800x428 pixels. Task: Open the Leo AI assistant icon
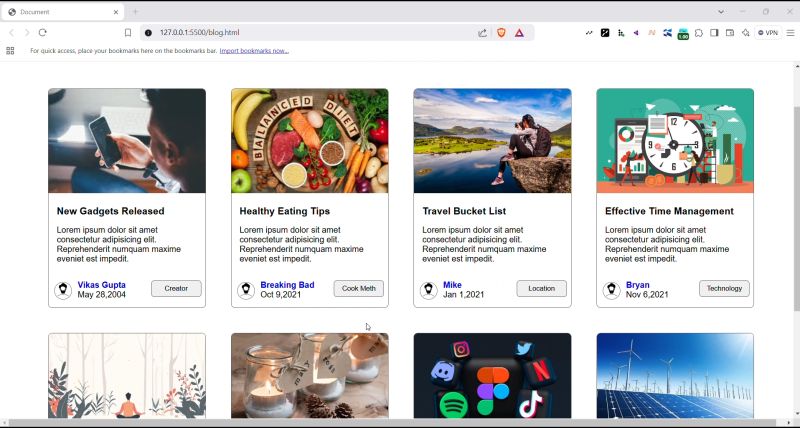pos(745,33)
